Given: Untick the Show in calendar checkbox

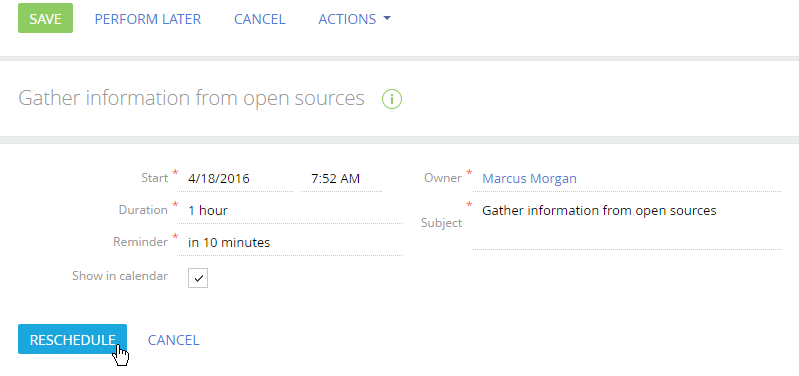Looking at the screenshot, I should 198,278.
